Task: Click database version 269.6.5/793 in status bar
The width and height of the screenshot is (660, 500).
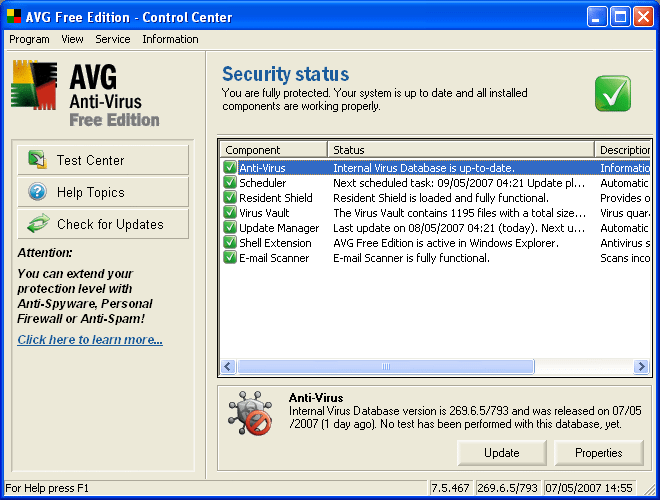Action: click(x=507, y=488)
